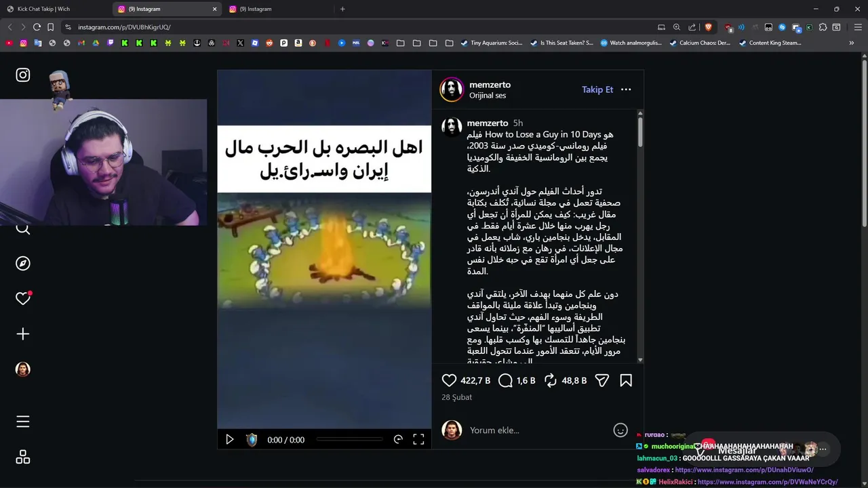This screenshot has width=868, height=488.
Task: Open the hamburger More menu in sidebar
Action: [x=23, y=422]
